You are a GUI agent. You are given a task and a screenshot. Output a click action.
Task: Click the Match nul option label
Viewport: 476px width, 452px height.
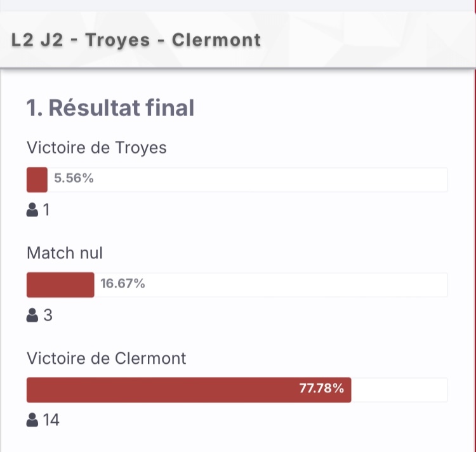65,253
